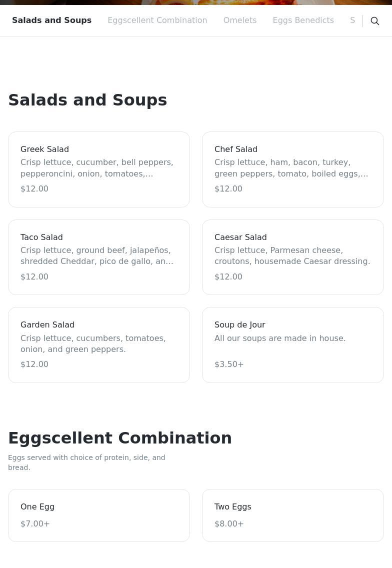Click the header food banner image
This screenshot has height=568, width=392.
tap(196, 2)
